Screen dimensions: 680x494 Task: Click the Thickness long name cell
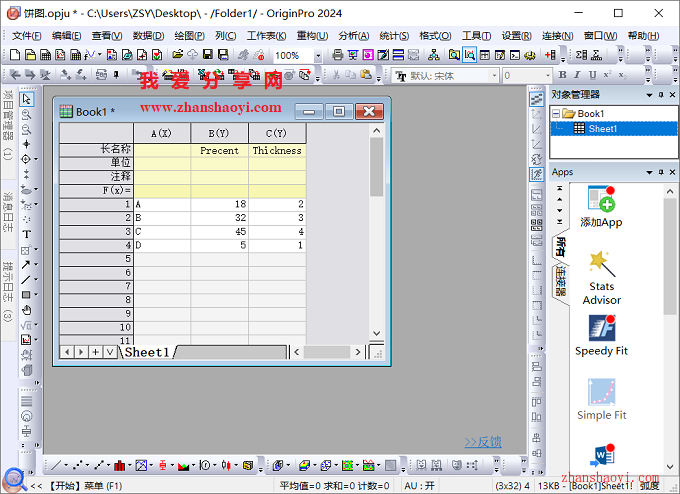pos(277,150)
